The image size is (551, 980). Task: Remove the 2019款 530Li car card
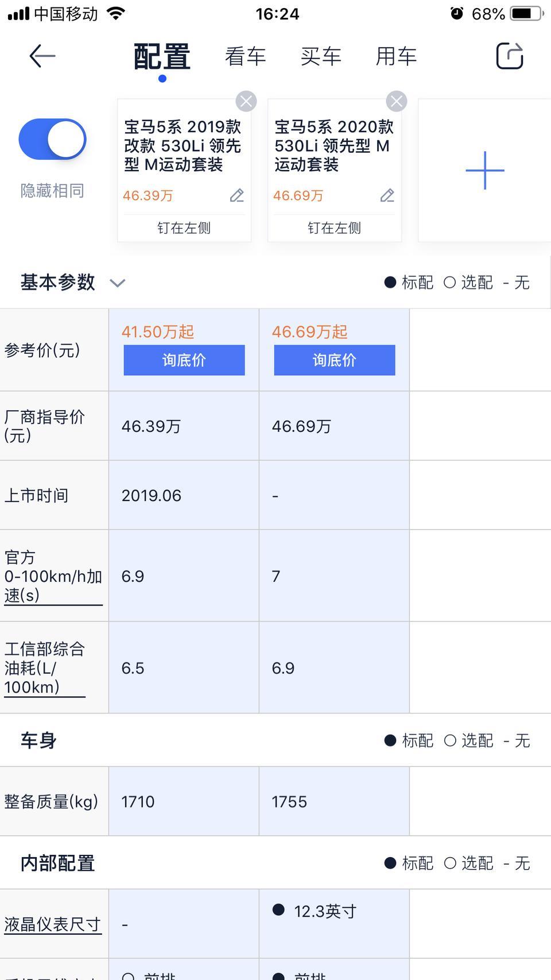coord(246,102)
